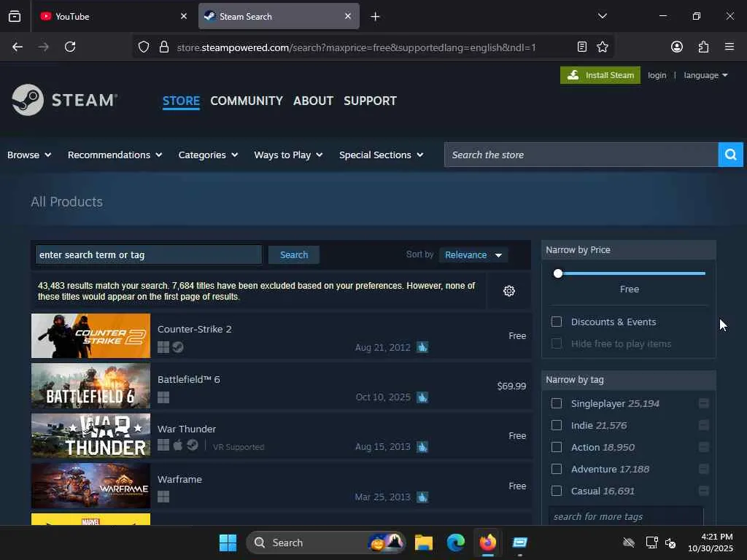
Task: Reload the page with refresh icon
Action: 70,47
